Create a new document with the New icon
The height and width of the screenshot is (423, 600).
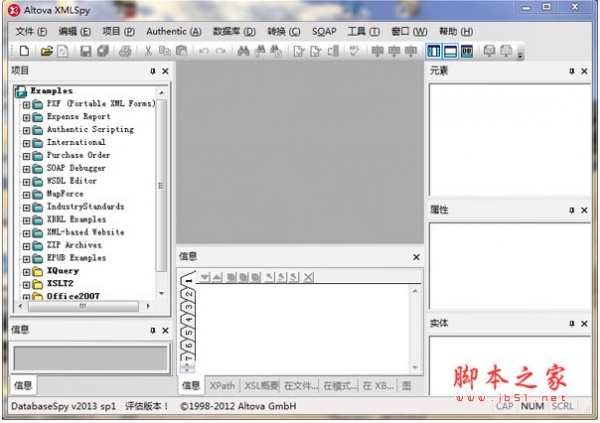point(24,51)
